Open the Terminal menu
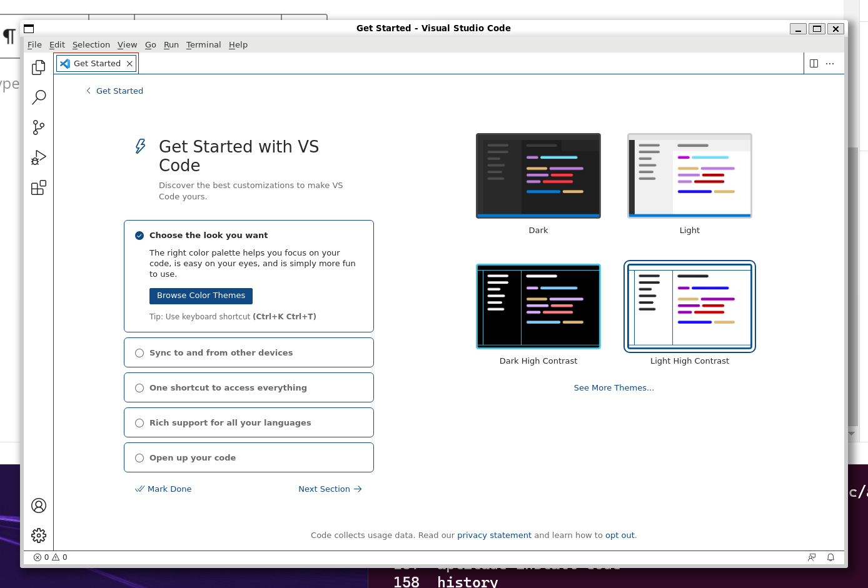Viewport: 868px width, 588px height. tap(203, 45)
